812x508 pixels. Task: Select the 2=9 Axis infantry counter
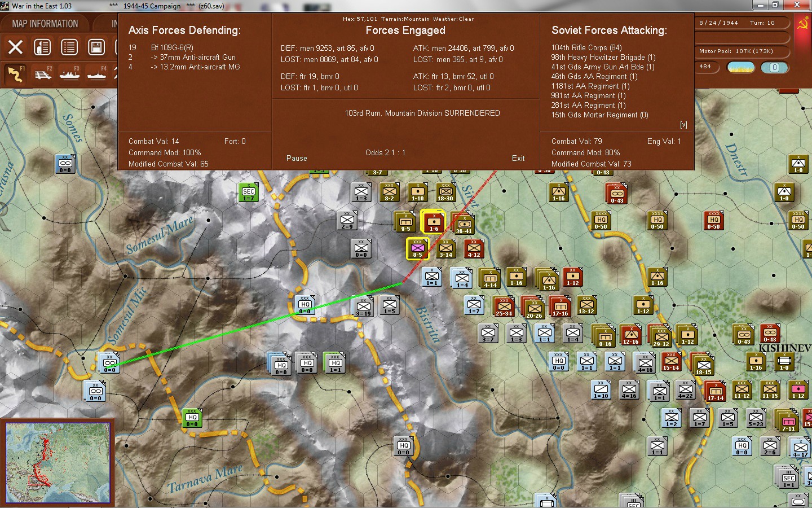pyautogui.click(x=347, y=221)
